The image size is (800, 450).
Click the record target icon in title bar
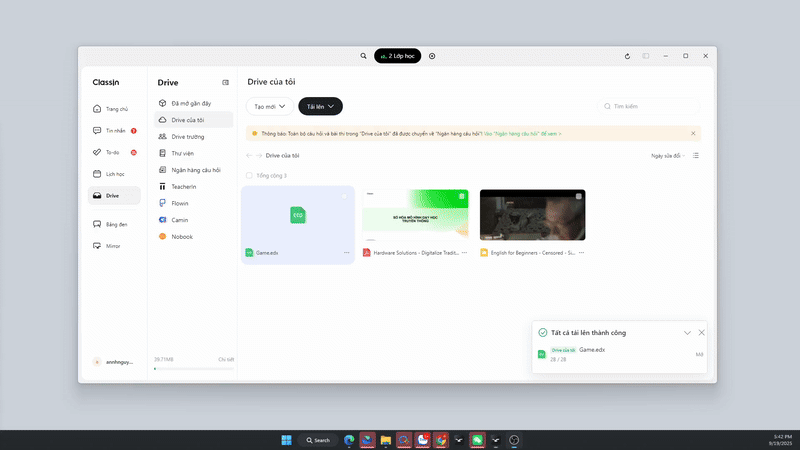pos(432,56)
